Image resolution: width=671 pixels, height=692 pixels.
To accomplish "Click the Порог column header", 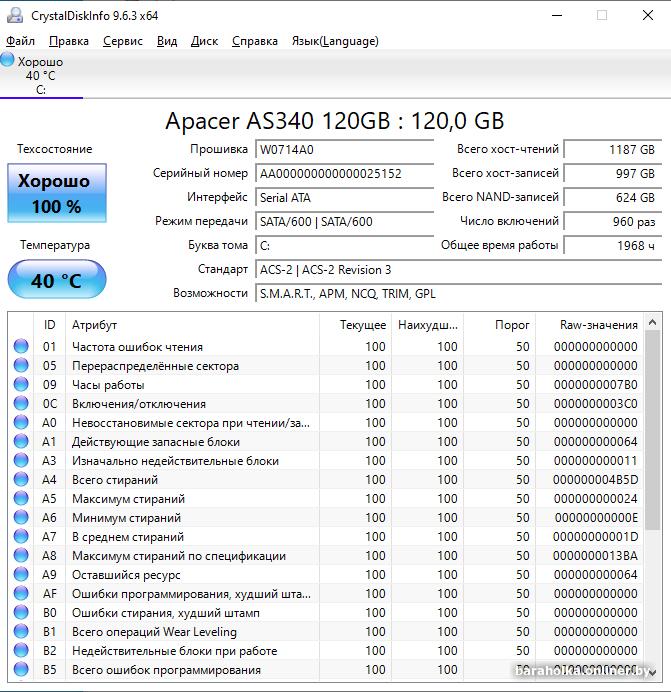I will (499, 325).
